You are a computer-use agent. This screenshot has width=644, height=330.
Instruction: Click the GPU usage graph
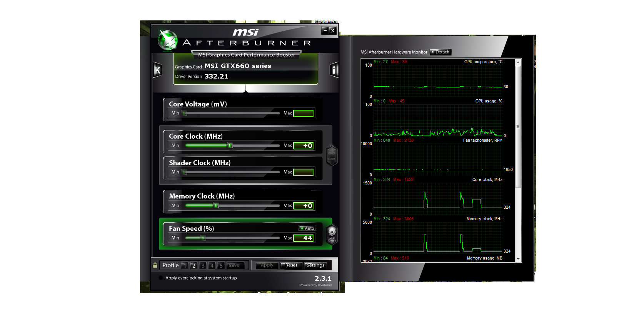pyautogui.click(x=438, y=120)
